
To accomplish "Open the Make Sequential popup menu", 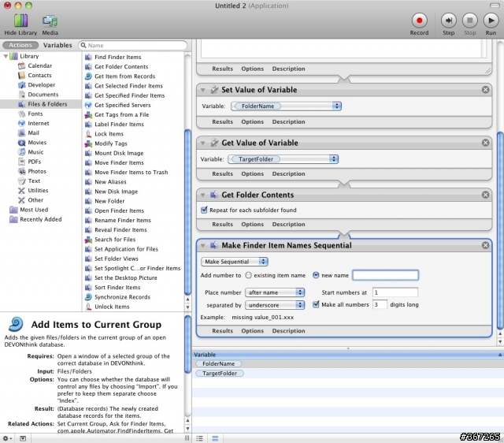I will click(x=235, y=262).
